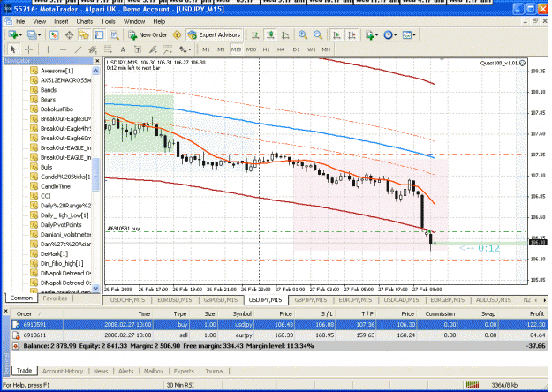552x392 pixels.
Task: Close the Navigator panel
Action: (x=97, y=61)
